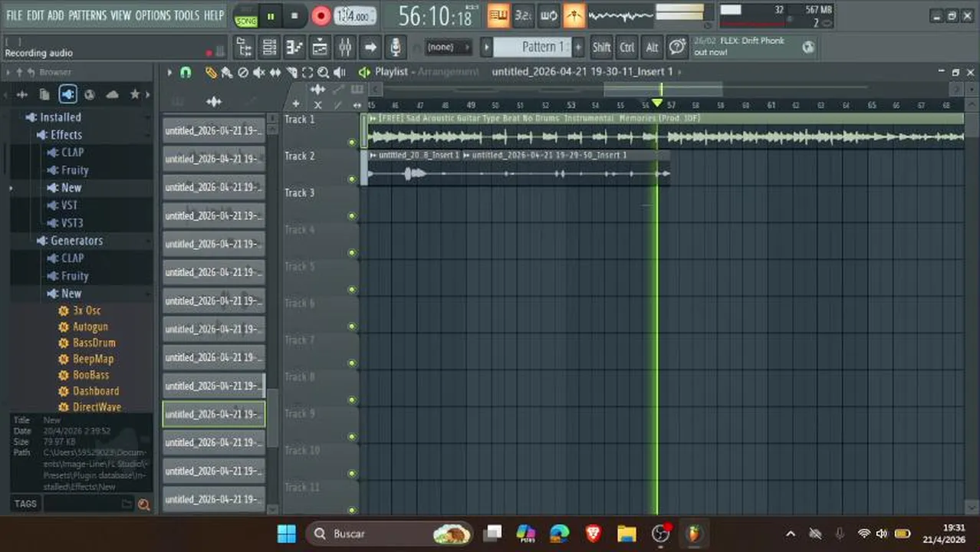
Task: Open the pattern menu arrow left of Pattern 1
Action: pos(486,47)
